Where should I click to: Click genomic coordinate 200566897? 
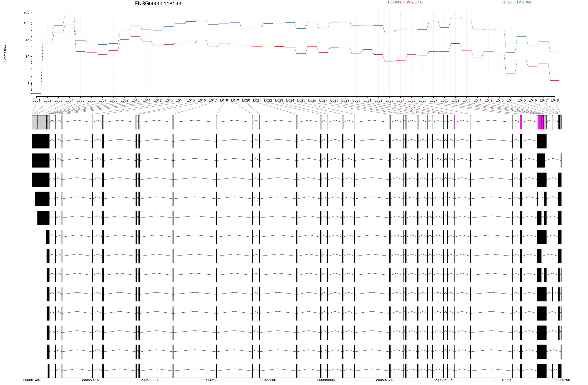(150, 380)
